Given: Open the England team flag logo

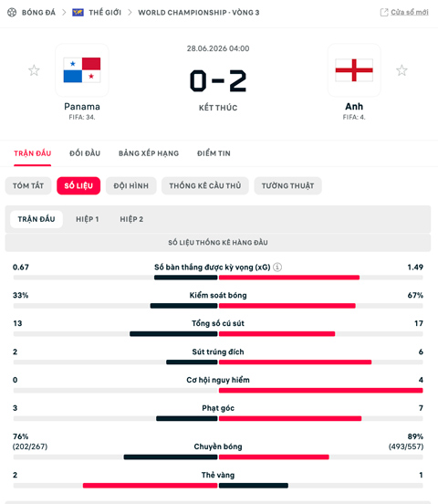Looking at the screenshot, I should [x=354, y=70].
